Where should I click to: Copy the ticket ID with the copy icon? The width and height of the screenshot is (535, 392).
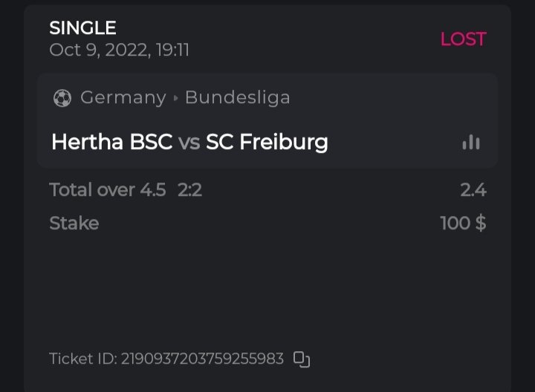(301, 359)
